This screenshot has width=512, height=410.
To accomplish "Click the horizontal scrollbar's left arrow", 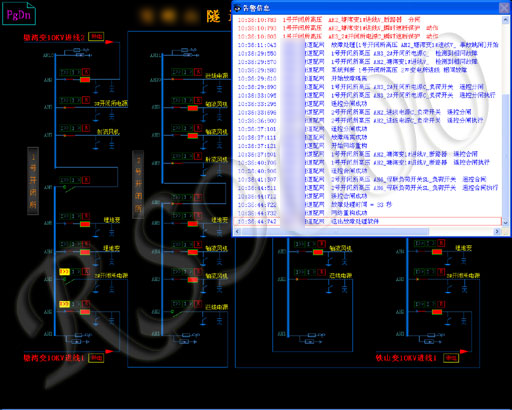I will (237, 231).
